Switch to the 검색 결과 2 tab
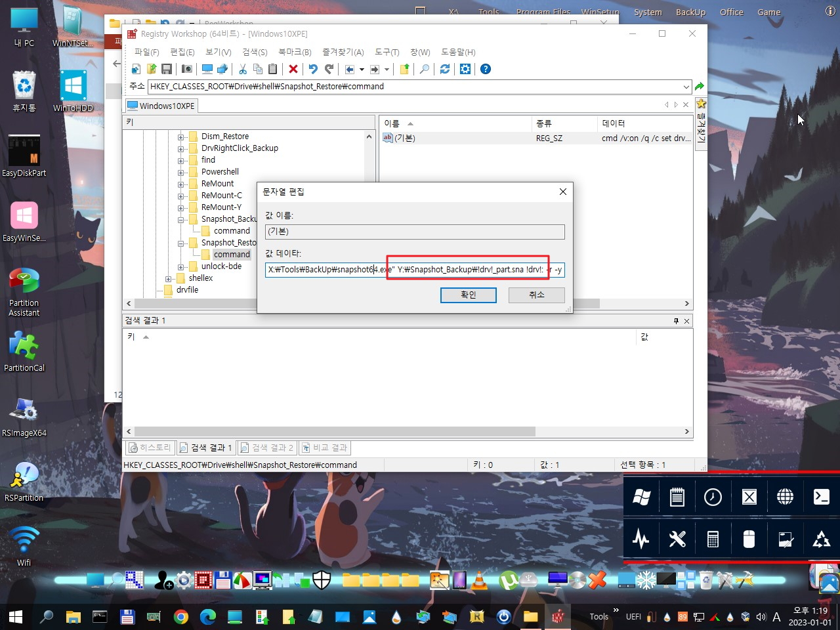Viewport: 840px width, 630px height. pyautogui.click(x=266, y=448)
